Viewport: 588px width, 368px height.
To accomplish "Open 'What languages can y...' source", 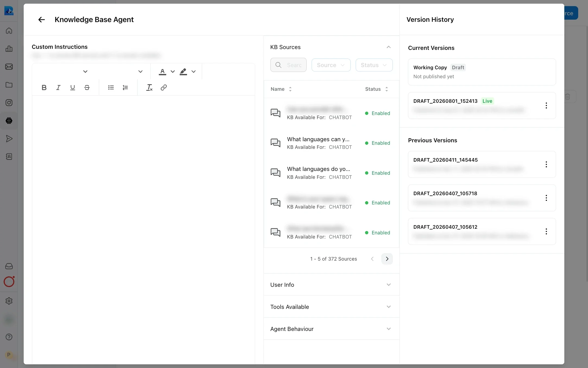I will (x=318, y=139).
